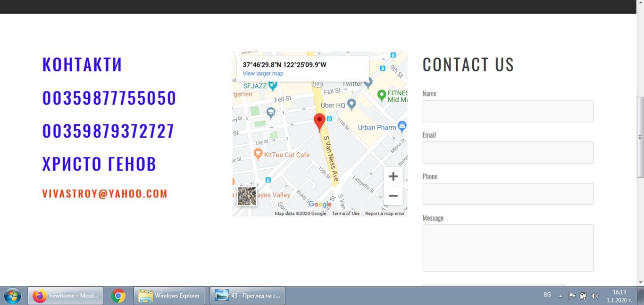644x305 pixels.
Task: Open the map Terms of Use link
Action: 345,214
